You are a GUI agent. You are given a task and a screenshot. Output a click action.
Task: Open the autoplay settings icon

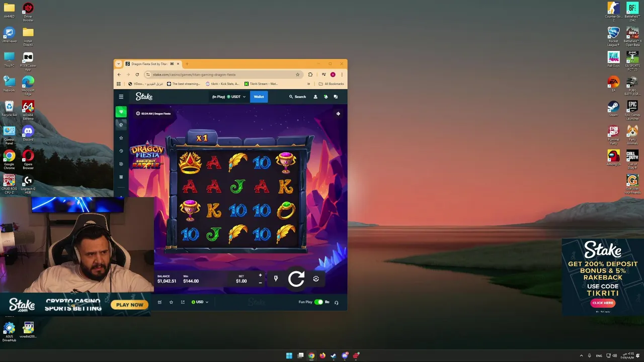tap(316, 279)
